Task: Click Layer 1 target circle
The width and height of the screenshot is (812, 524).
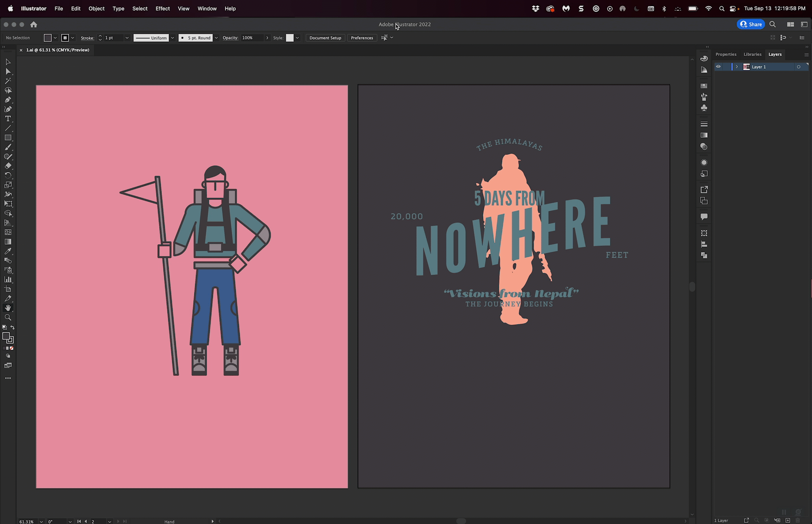Action: [x=799, y=67]
